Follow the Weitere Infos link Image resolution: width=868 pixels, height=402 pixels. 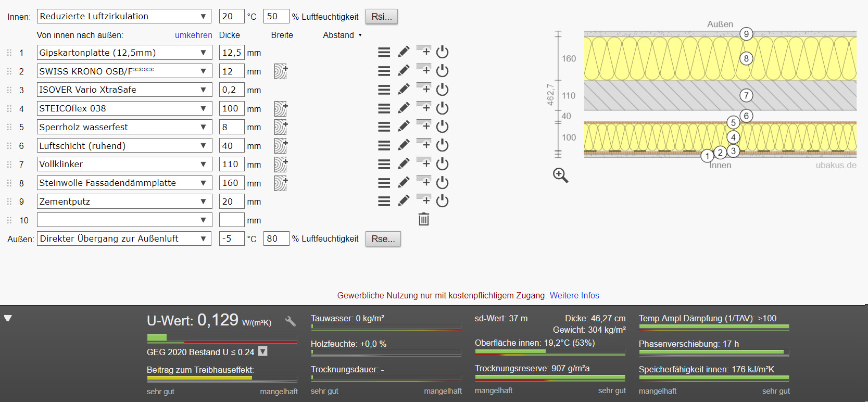(x=574, y=295)
